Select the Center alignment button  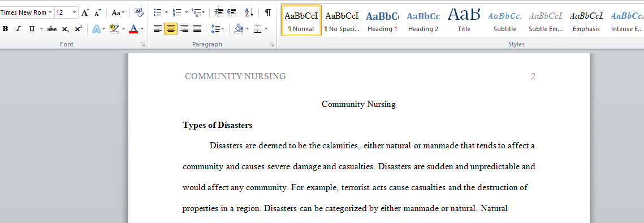click(x=170, y=29)
